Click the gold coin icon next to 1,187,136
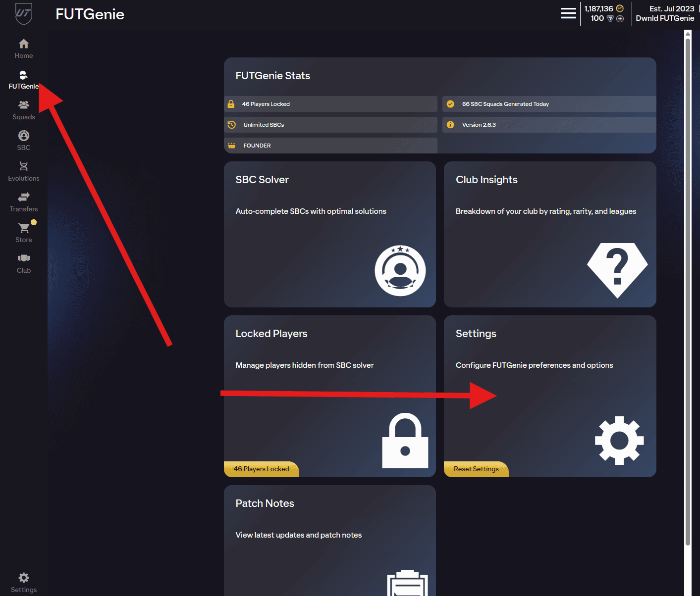700x596 pixels. coord(620,8)
